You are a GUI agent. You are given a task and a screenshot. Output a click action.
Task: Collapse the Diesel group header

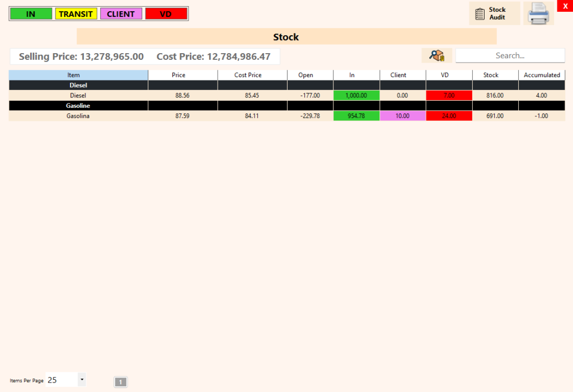point(78,85)
